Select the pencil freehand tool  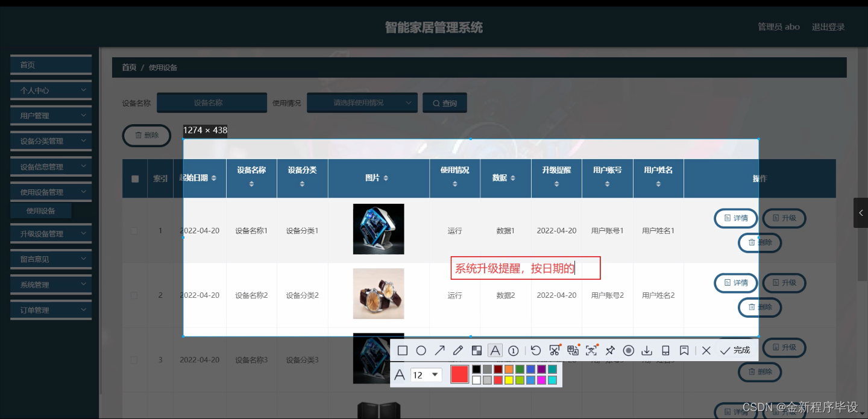458,350
